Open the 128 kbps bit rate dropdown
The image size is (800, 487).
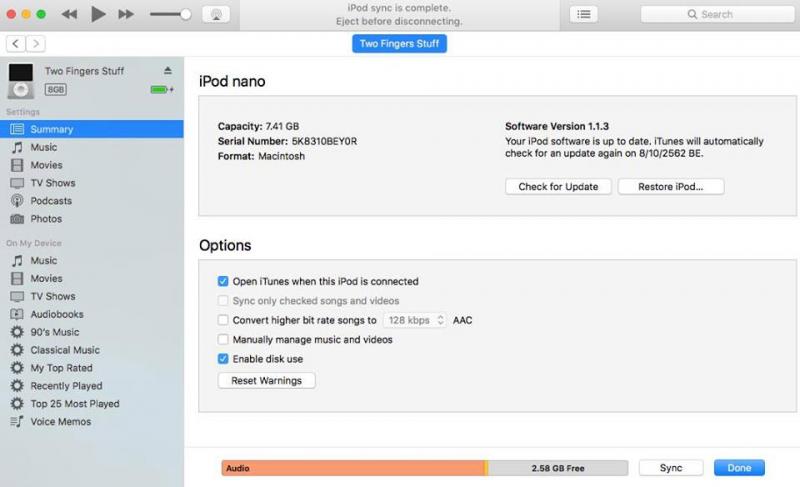415,320
